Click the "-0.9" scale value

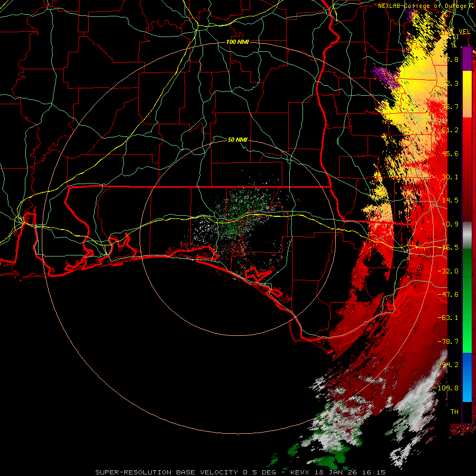[451, 224]
